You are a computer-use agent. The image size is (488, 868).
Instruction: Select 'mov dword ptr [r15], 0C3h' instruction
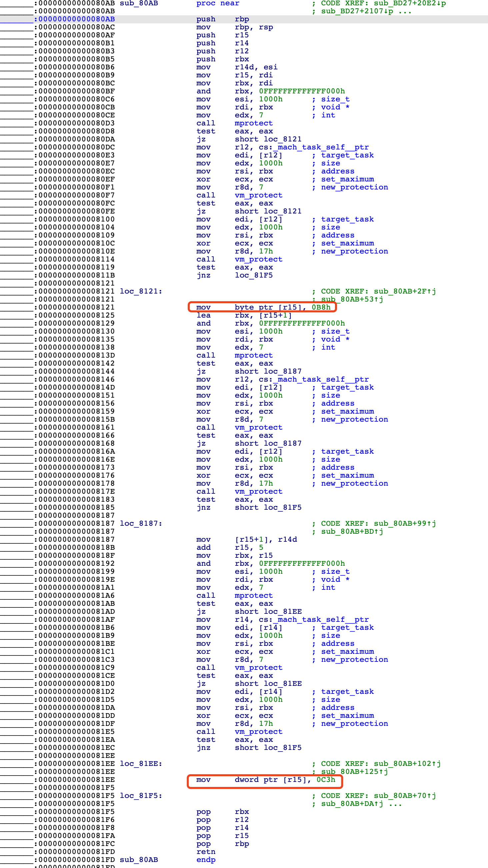click(x=266, y=780)
